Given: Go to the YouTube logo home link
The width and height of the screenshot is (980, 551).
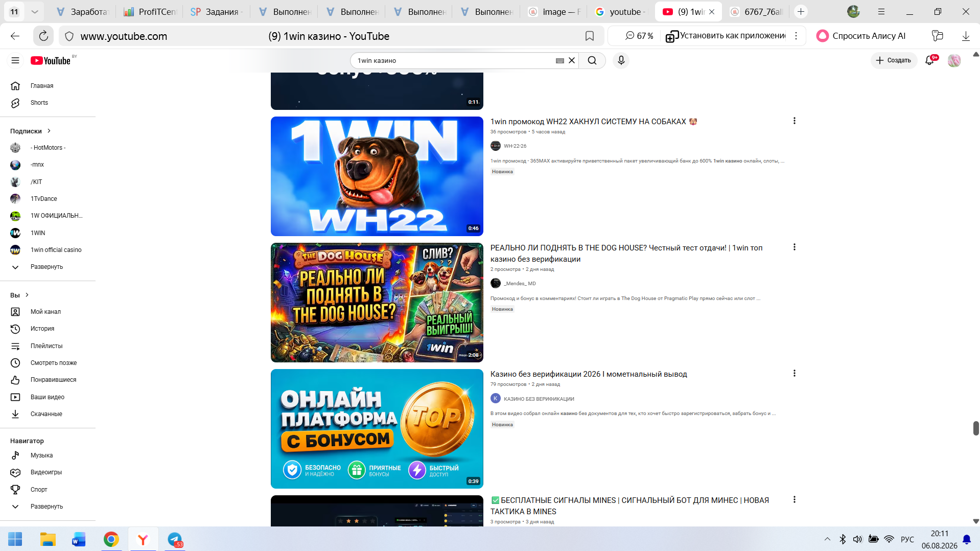Looking at the screenshot, I should pyautogui.click(x=51, y=60).
